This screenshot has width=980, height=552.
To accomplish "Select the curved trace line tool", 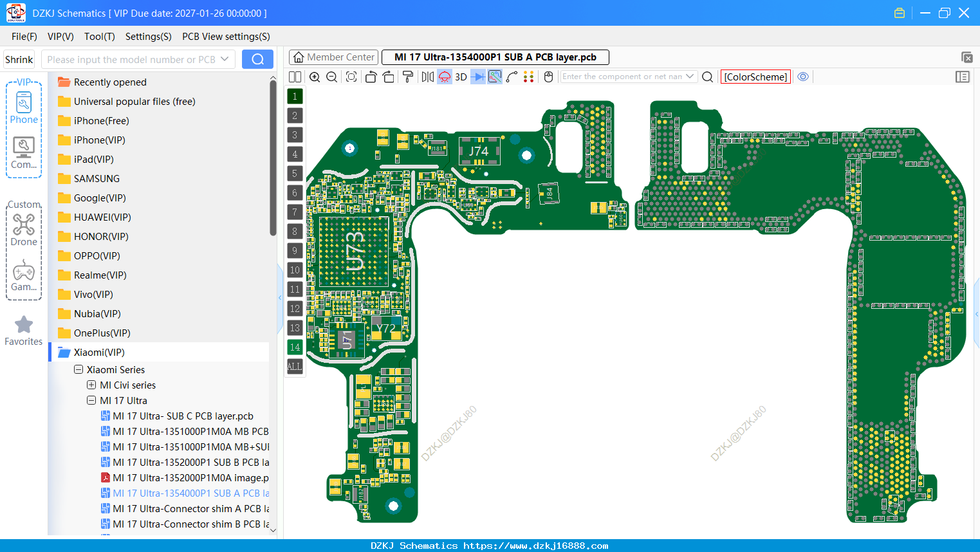I will 512,77.
